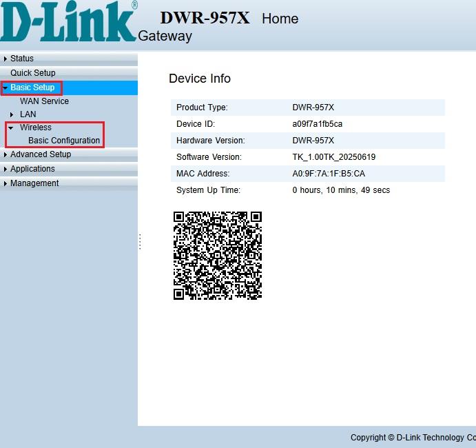Click the sidebar splitter handle dots
Viewport: 476px width, 448px height.
[x=140, y=242]
